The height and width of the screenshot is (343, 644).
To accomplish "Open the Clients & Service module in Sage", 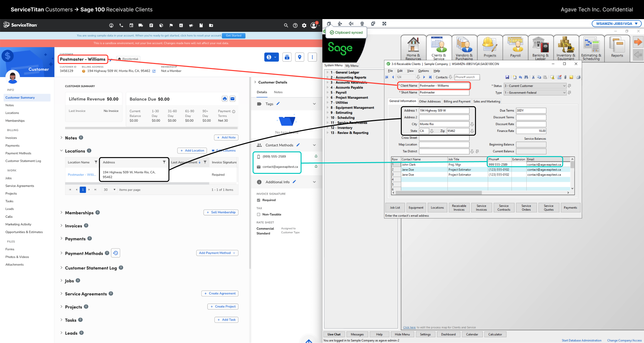I will [439, 48].
